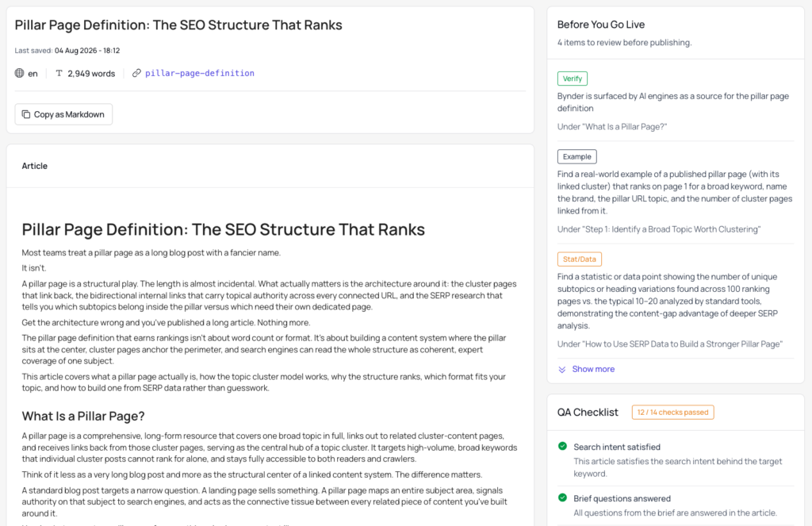Screen dimensions: 812x526
Task: Copy the article as Markdown
Action: pos(63,114)
